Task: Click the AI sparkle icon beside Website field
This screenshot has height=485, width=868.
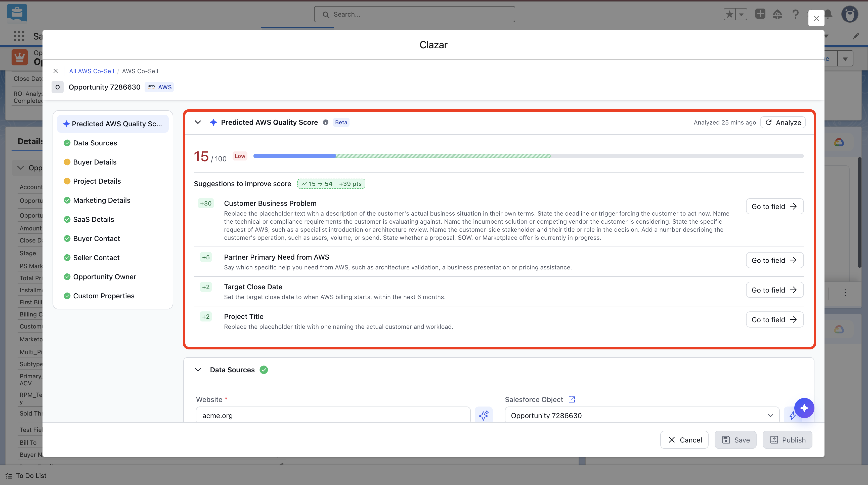Action: point(484,415)
